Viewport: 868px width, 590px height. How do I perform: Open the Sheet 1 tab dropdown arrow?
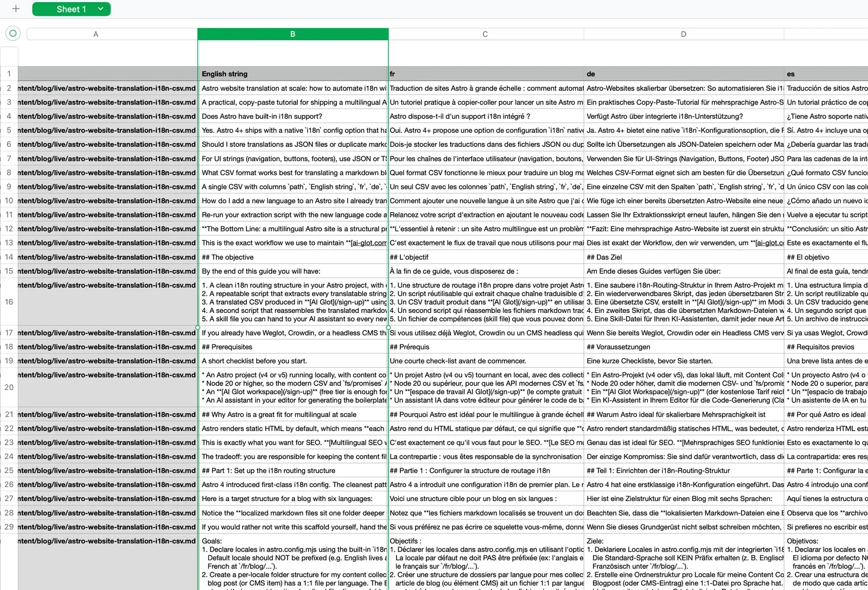coord(100,9)
